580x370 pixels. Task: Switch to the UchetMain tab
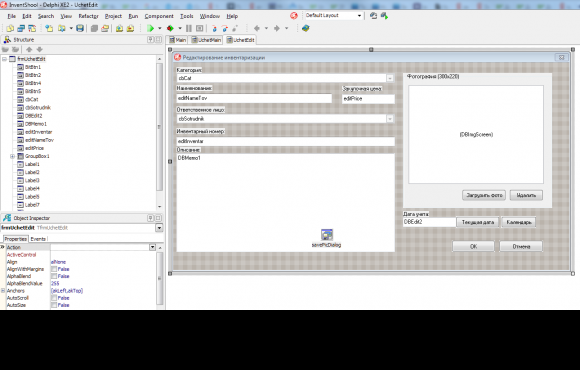tap(206, 40)
